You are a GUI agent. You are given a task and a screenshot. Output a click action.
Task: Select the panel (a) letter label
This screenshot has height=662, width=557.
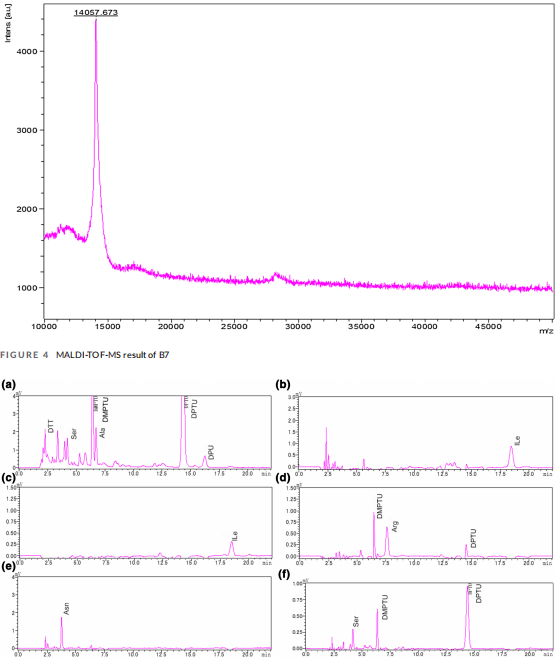coord(8,384)
